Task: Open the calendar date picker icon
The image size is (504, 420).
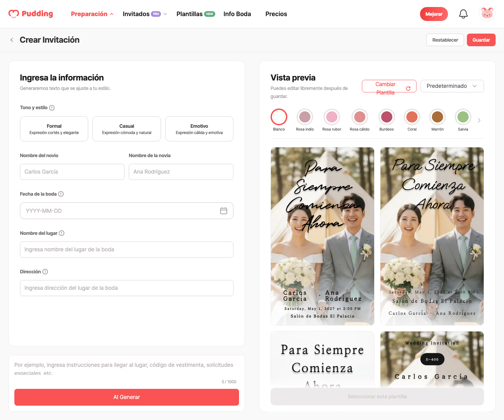Action: 224,211
